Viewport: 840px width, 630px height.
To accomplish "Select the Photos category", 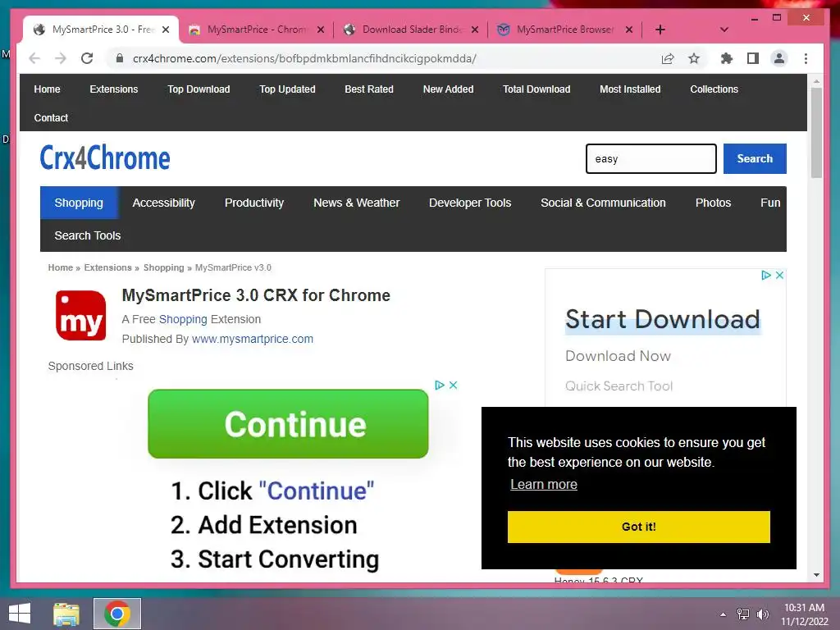I will (x=713, y=203).
